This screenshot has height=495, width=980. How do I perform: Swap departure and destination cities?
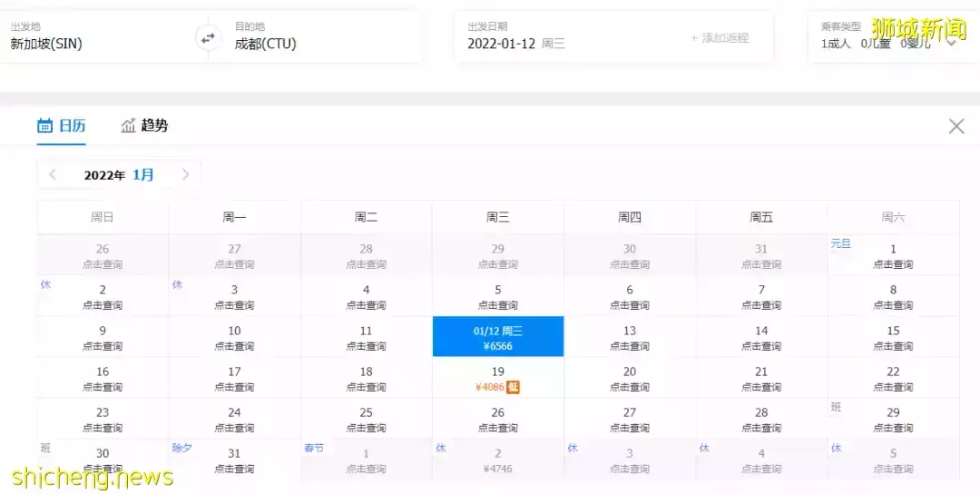[x=208, y=38]
